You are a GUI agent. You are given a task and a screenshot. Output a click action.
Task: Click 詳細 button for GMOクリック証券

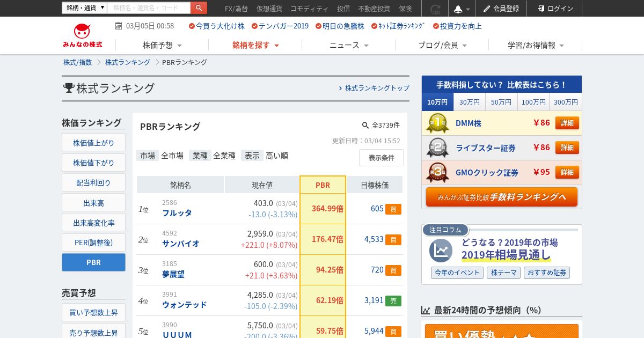coord(567,172)
